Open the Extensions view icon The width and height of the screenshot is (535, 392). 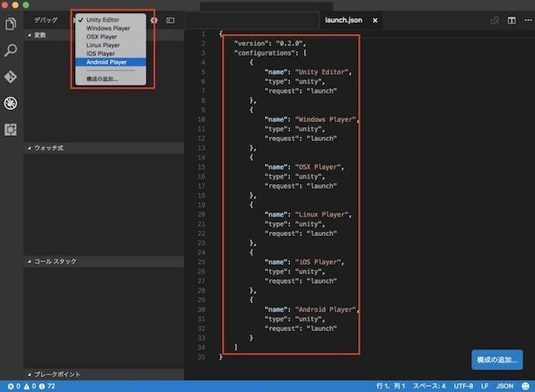point(10,130)
